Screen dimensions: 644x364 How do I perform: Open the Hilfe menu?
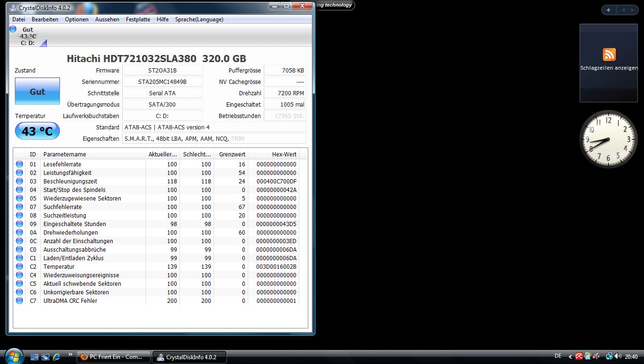coord(162,19)
